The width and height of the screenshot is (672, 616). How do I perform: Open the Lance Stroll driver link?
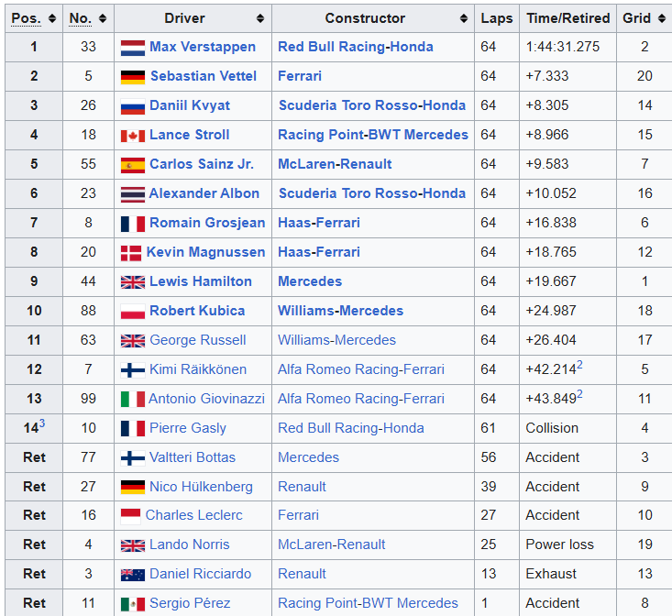click(190, 135)
